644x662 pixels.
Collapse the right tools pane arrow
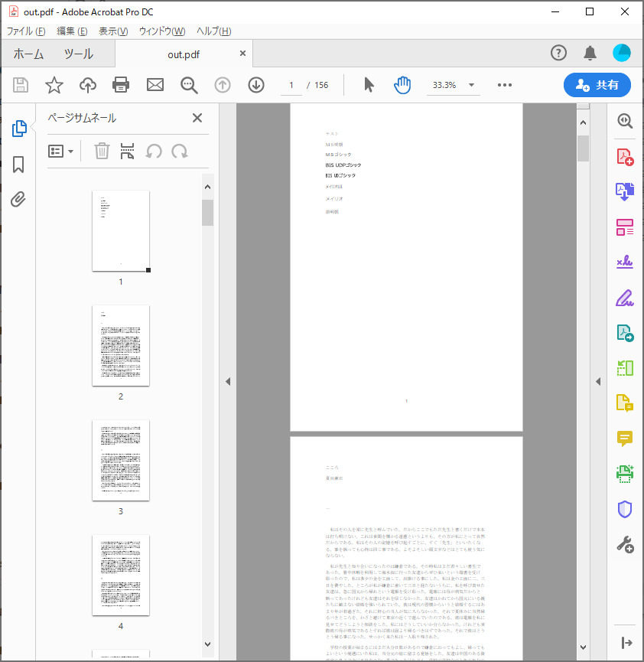[626, 643]
